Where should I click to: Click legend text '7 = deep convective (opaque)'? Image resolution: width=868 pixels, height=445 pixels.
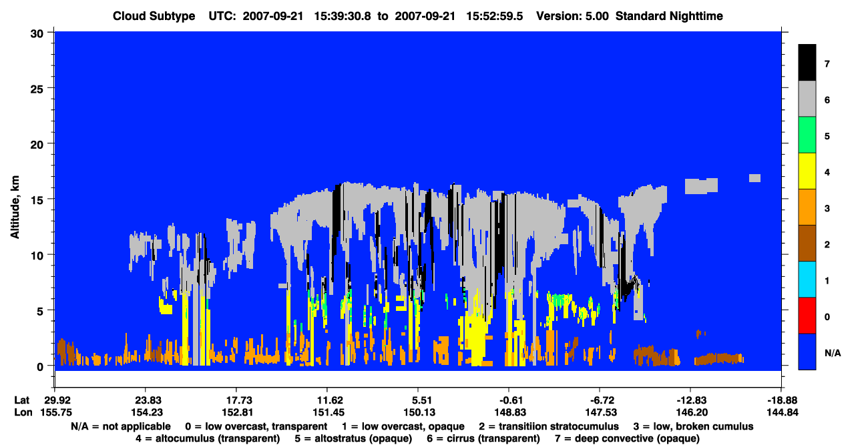pos(627,438)
